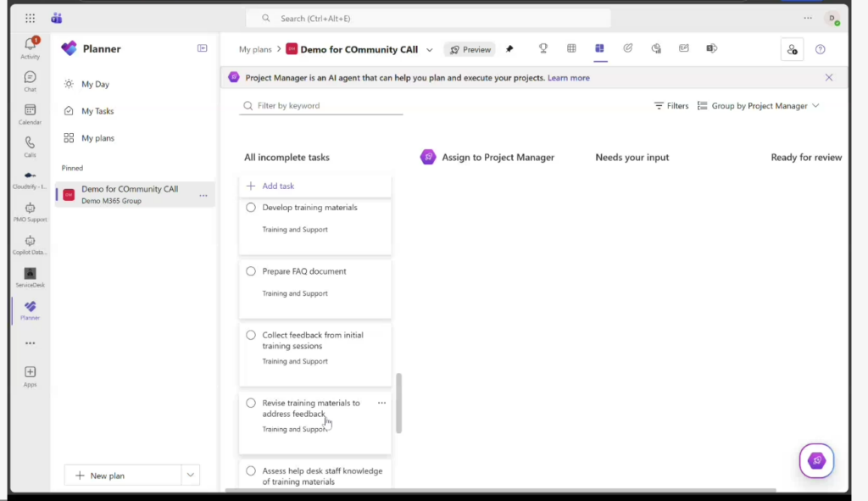Click the Learn more link in banner
The image size is (868, 501).
tap(568, 78)
